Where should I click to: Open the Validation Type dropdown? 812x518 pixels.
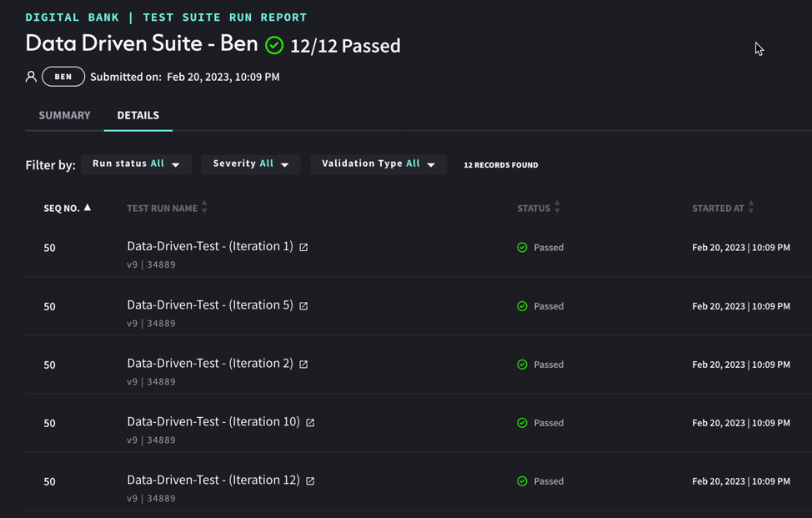coord(378,164)
